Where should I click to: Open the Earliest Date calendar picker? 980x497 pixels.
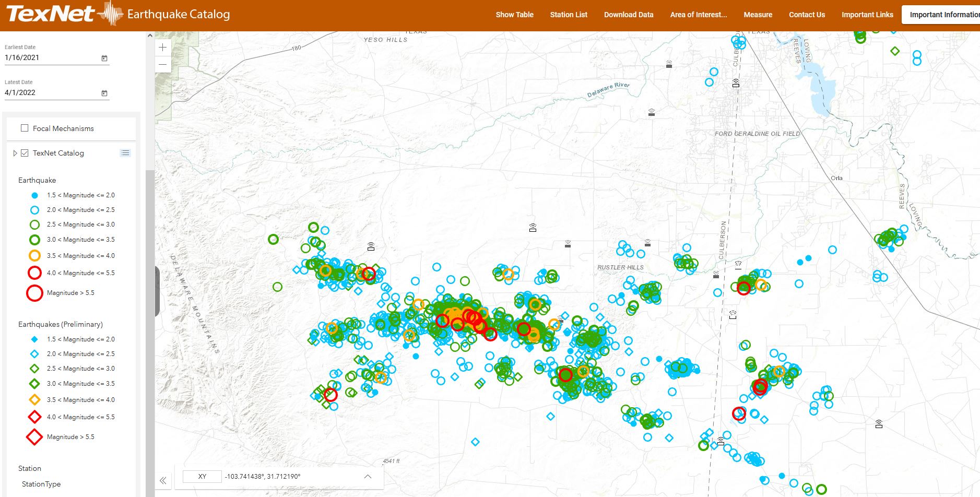coord(104,58)
